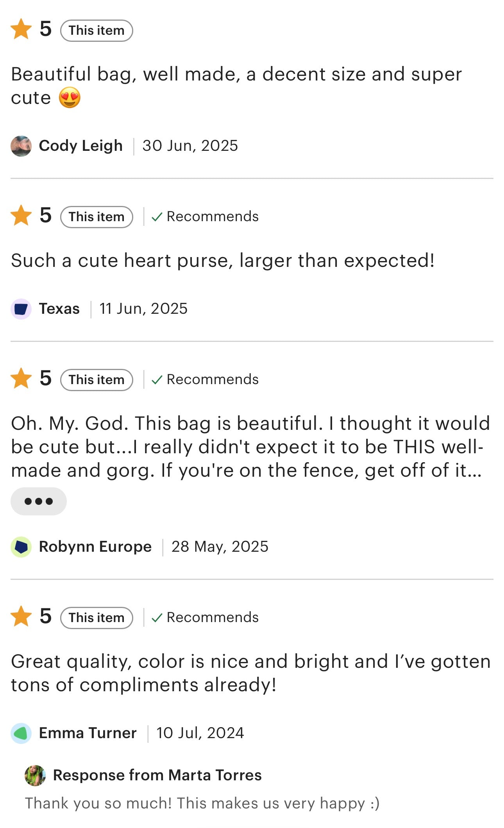
Task: Select the This item badge on Texas's review
Action: [x=96, y=216]
